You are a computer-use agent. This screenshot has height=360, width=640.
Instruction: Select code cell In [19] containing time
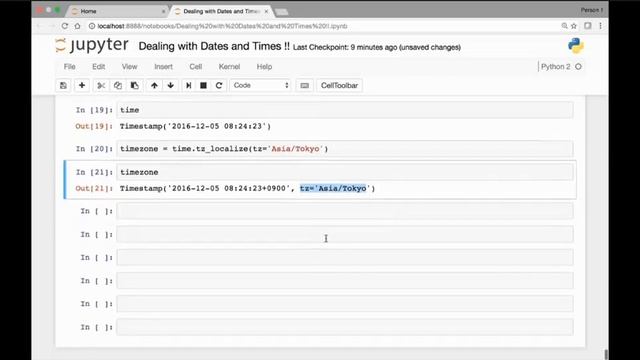[344, 110]
